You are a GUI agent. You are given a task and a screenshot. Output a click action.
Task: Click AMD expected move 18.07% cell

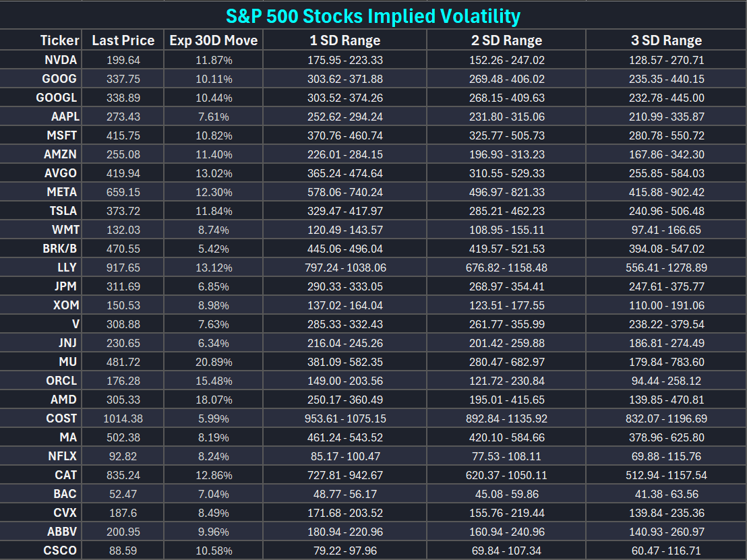pos(213,400)
